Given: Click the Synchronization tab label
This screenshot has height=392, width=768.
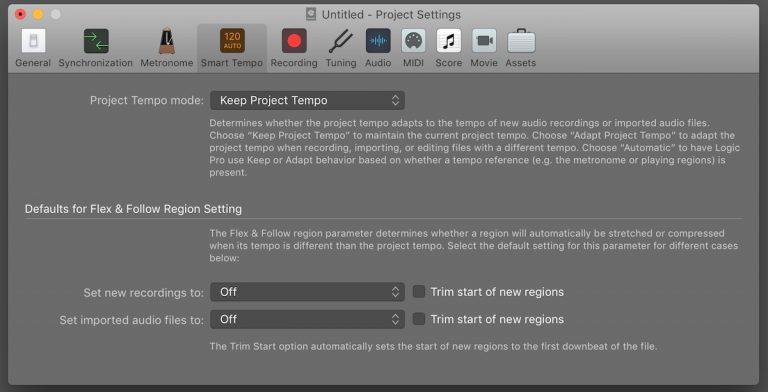Looking at the screenshot, I should click(96, 63).
